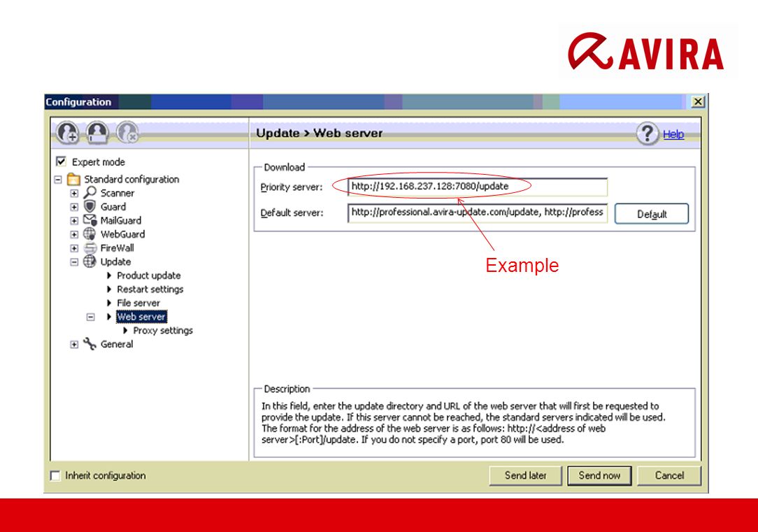Select the Standard configuration label
This screenshot has width=758, height=532.
click(x=131, y=179)
